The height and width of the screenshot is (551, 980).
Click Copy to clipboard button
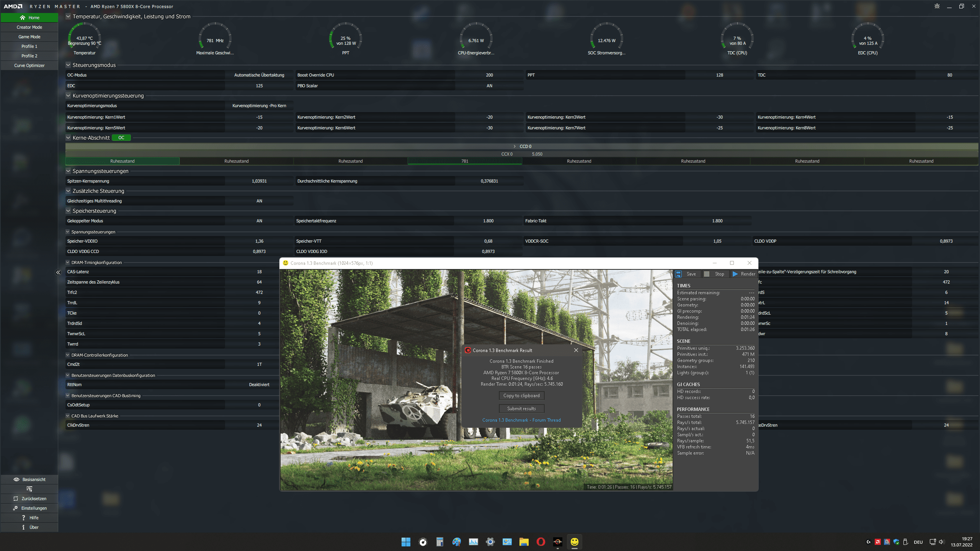coord(521,396)
